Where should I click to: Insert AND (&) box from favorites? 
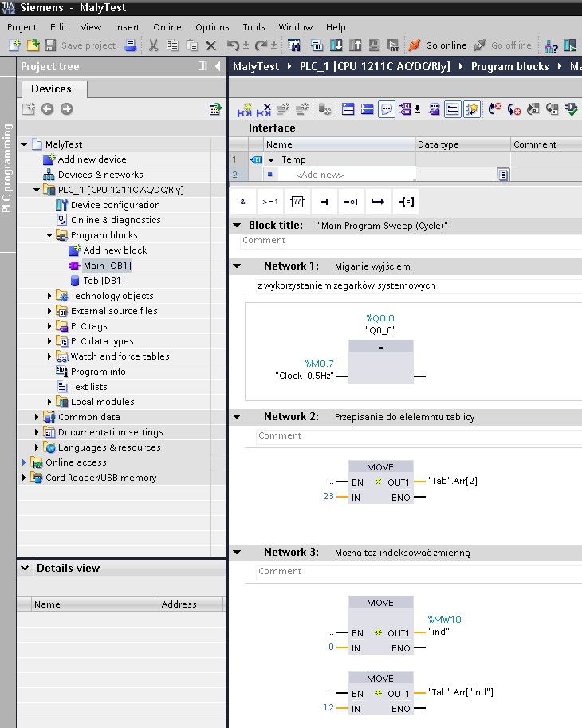(242, 202)
